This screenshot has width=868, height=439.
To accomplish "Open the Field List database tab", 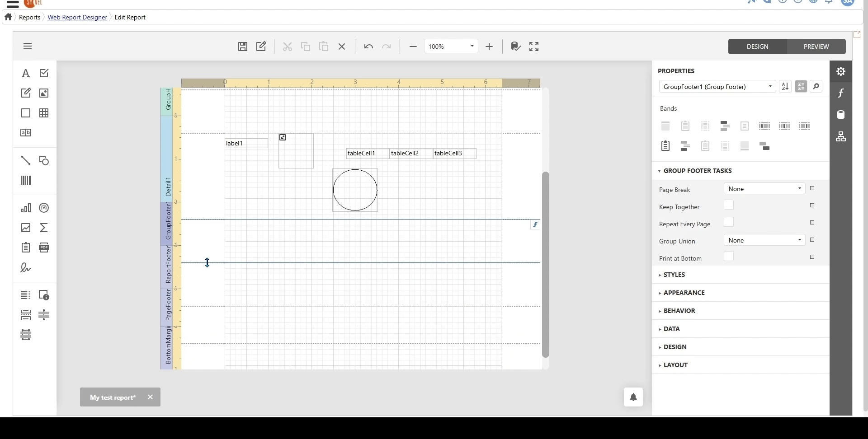I will pyautogui.click(x=841, y=115).
